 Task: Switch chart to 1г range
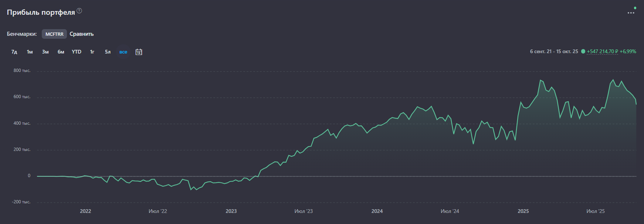[x=92, y=52]
